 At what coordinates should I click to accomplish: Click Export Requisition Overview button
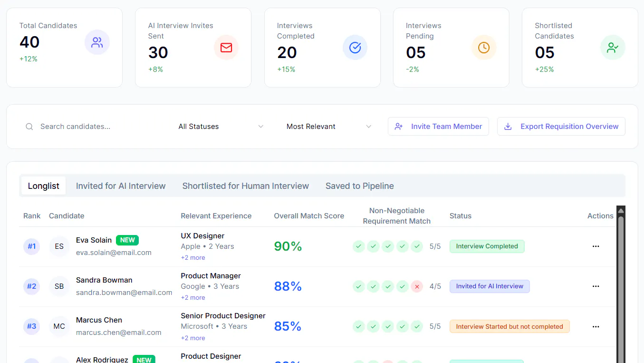coord(561,127)
